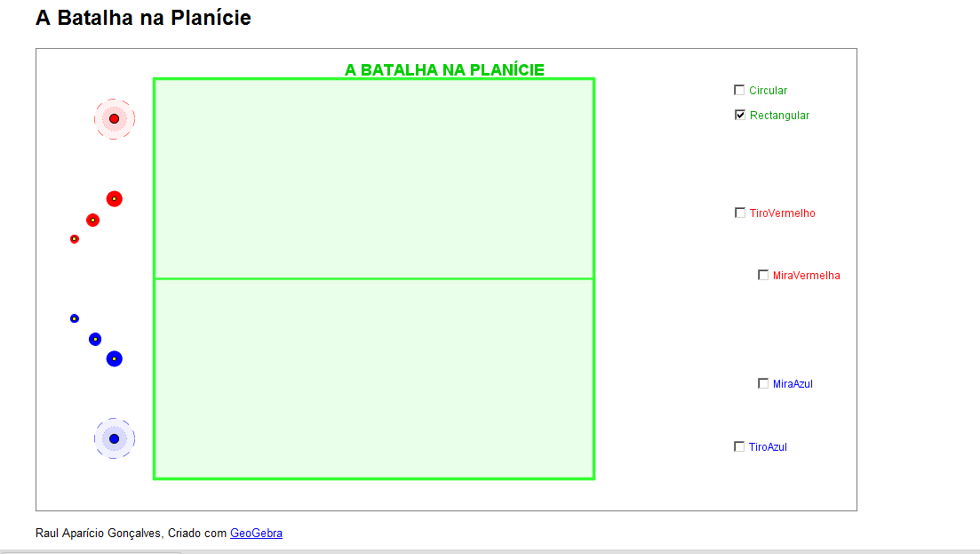
Task: Enable the MiraVermelha checkbox
Action: [763, 275]
